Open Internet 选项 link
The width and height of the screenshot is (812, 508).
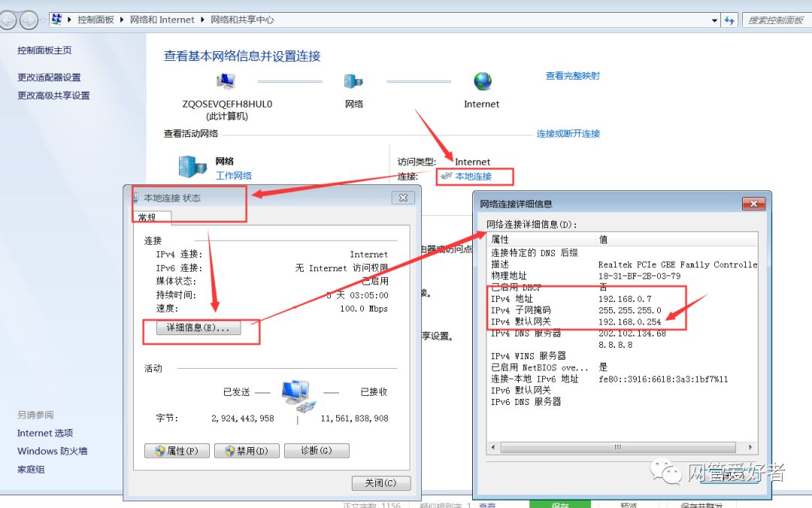pyautogui.click(x=45, y=433)
